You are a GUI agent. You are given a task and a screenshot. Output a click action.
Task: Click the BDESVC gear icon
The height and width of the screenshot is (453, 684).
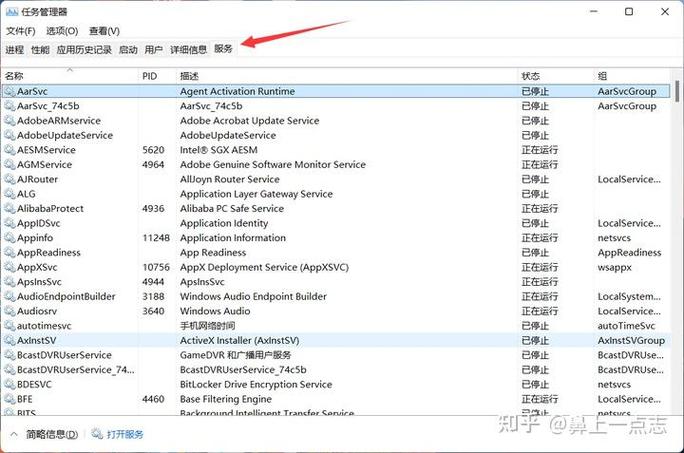[10, 384]
